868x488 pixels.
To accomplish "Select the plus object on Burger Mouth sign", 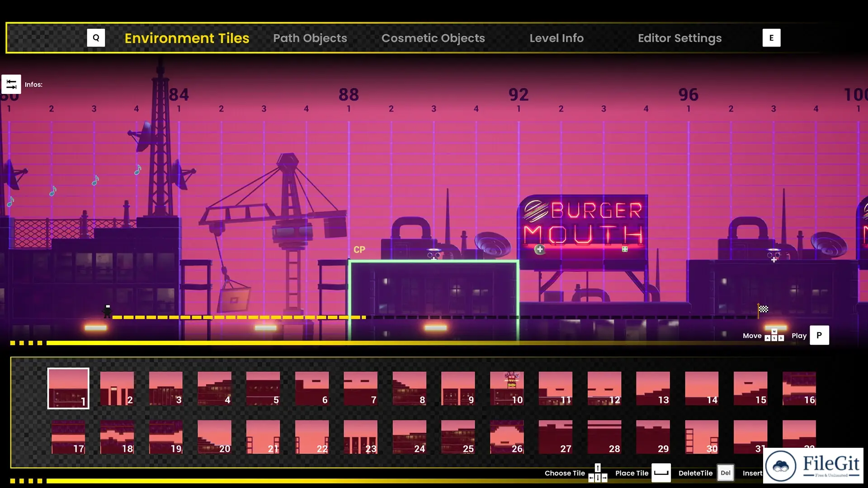I will pyautogui.click(x=539, y=249).
